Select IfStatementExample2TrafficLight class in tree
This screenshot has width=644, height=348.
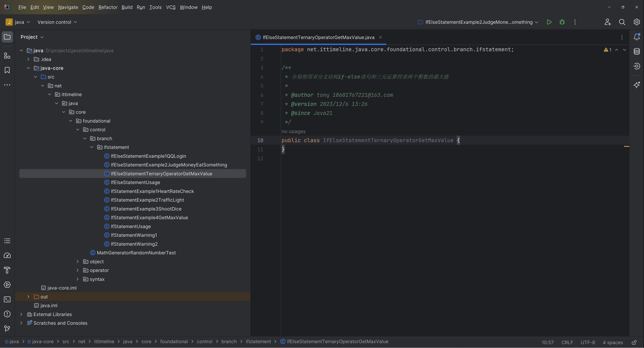[x=147, y=200]
